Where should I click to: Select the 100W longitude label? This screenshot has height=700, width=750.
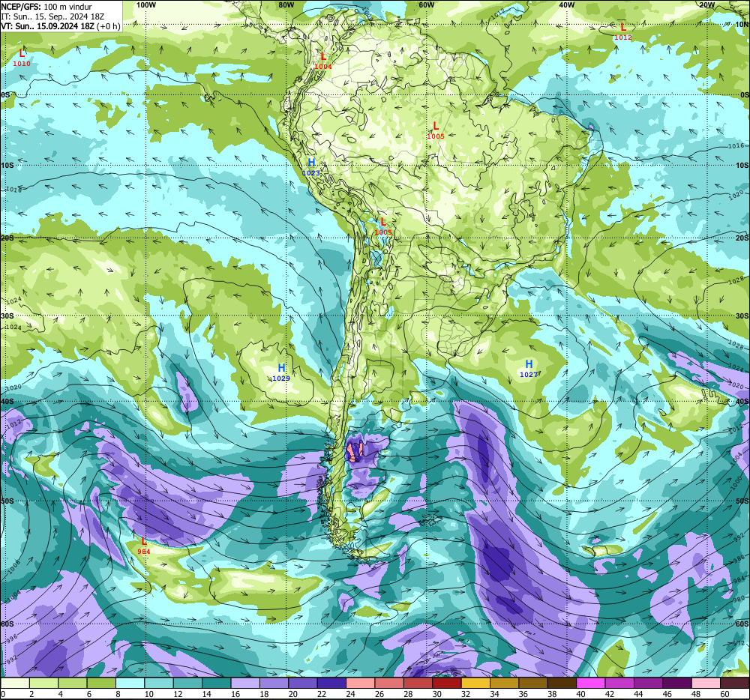point(146,4)
